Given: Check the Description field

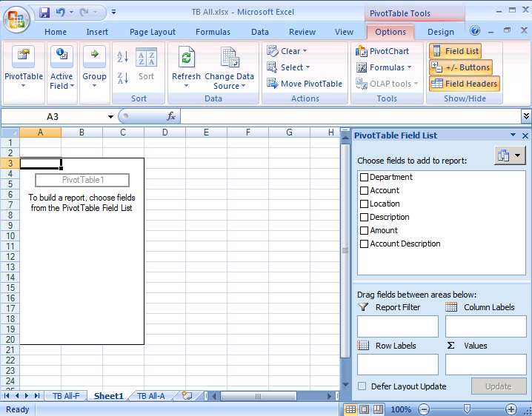Looking at the screenshot, I should pyautogui.click(x=364, y=217).
